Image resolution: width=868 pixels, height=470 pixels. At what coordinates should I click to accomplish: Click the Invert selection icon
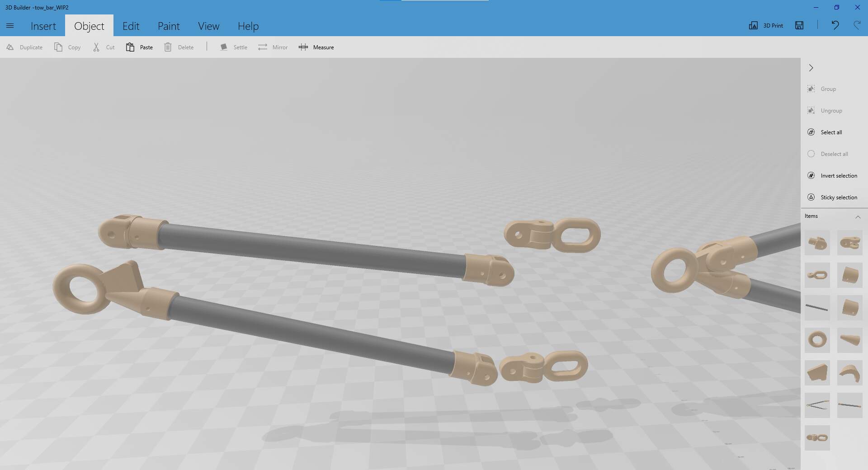811,176
